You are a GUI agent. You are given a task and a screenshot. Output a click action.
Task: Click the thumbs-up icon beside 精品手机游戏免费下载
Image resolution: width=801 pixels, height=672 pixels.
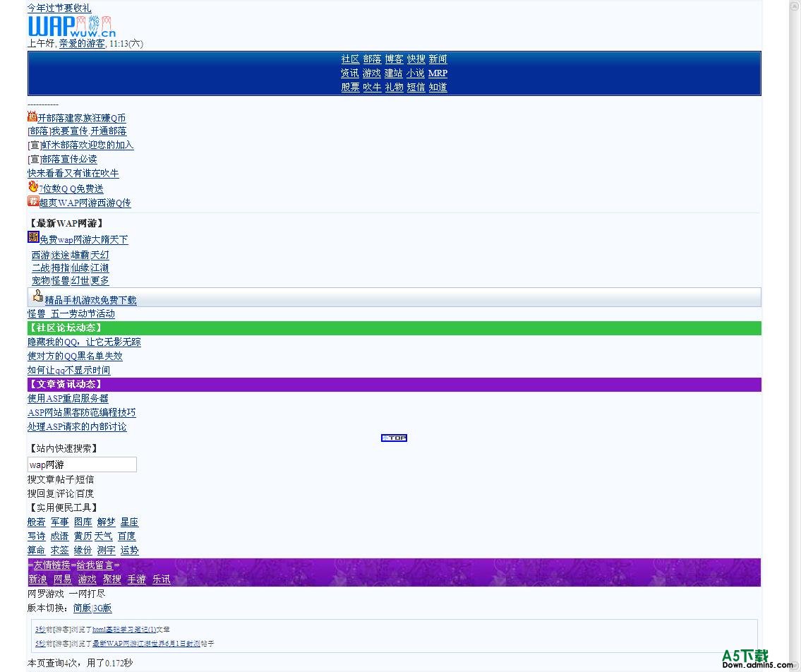click(38, 296)
